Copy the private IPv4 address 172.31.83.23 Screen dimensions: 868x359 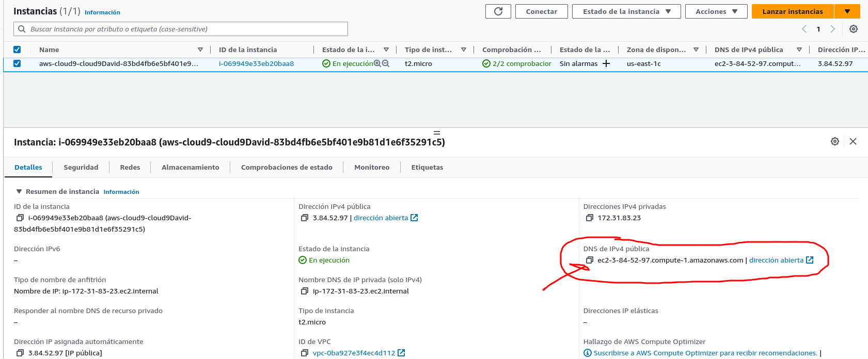(589, 218)
